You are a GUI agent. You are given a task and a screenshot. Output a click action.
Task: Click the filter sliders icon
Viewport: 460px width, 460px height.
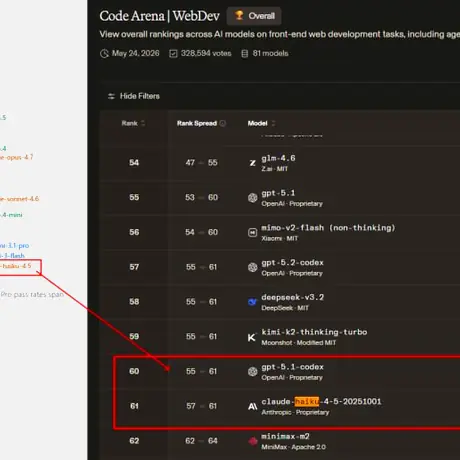[x=111, y=96]
